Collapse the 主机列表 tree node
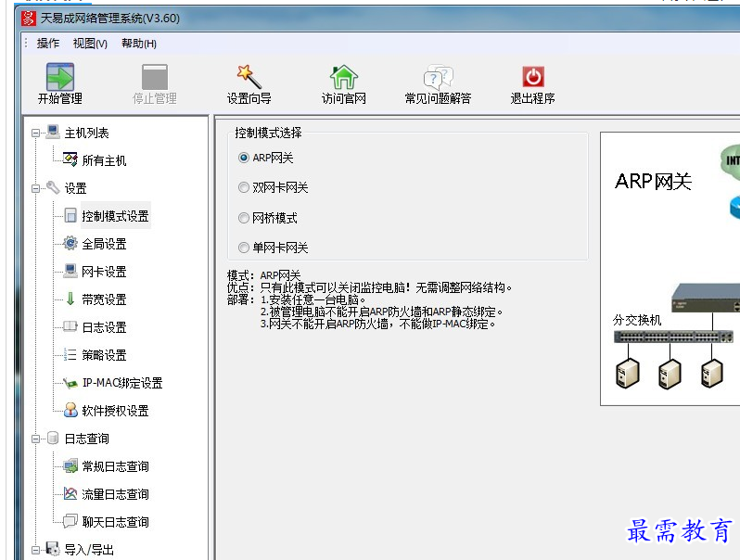The width and height of the screenshot is (740, 560). [35, 134]
